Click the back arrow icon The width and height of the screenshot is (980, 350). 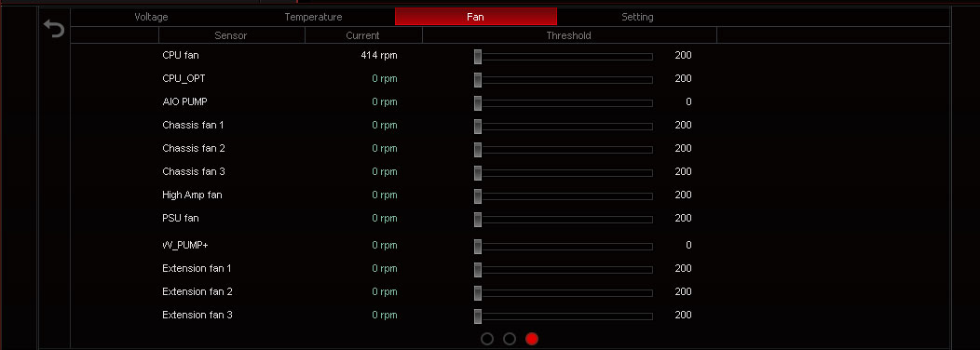click(x=54, y=29)
